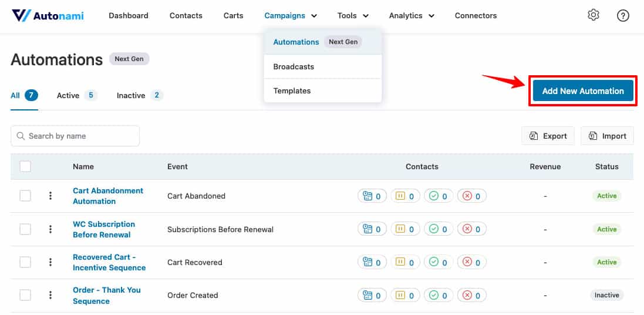Click the Active status badge for WC Subscription

coord(606,229)
